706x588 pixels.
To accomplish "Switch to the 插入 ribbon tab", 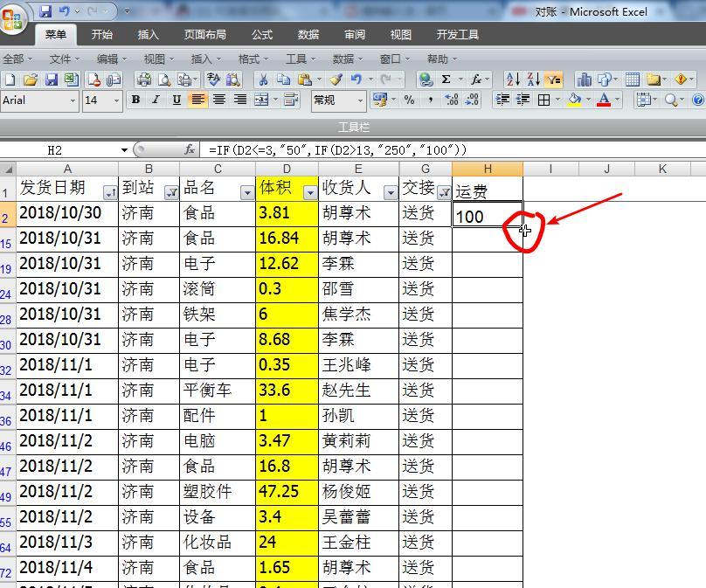I will 149,35.
